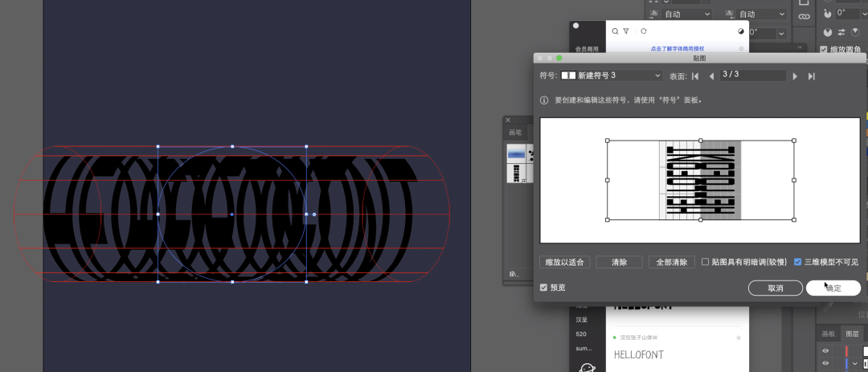The image size is (868, 372).
Task: Click the 缩放以适合 button
Action: click(565, 262)
